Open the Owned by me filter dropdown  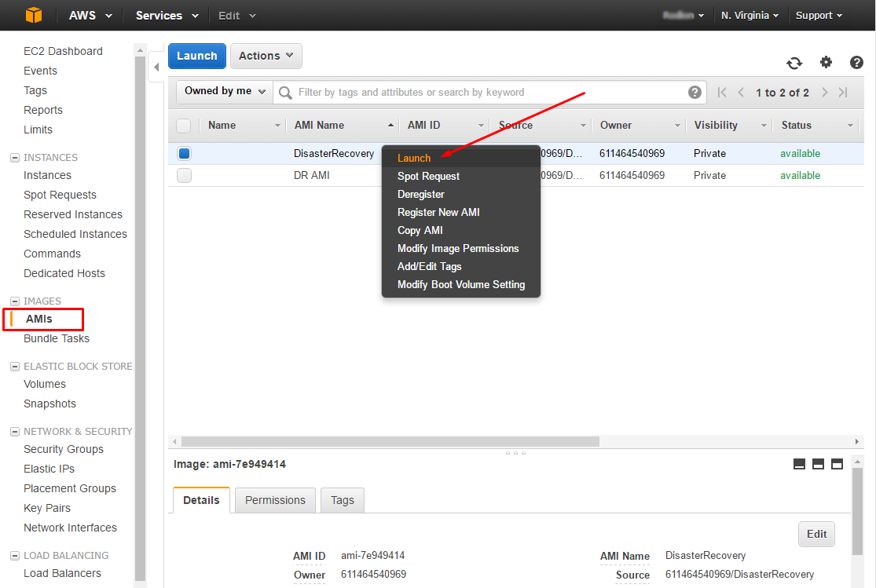pyautogui.click(x=225, y=91)
